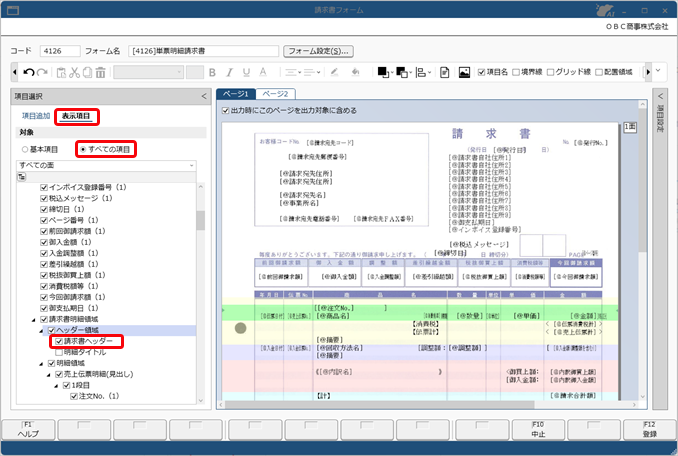
Task: Click the F12 登録 button
Action: [x=649, y=430]
